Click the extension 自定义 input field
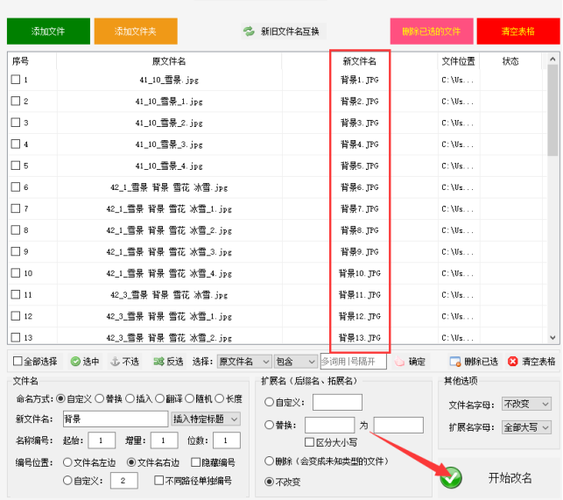The height and width of the screenshot is (500, 563). 337,402
